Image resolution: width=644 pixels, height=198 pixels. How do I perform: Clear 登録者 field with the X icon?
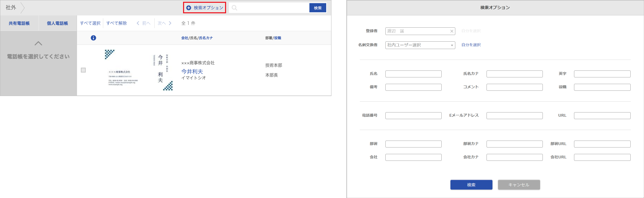point(451,31)
